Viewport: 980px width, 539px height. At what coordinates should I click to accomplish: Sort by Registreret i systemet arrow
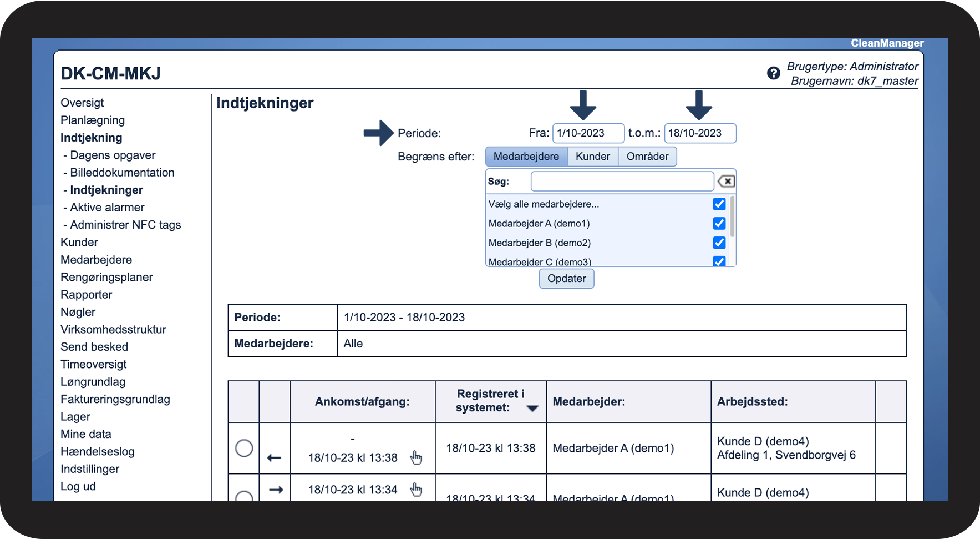532,409
